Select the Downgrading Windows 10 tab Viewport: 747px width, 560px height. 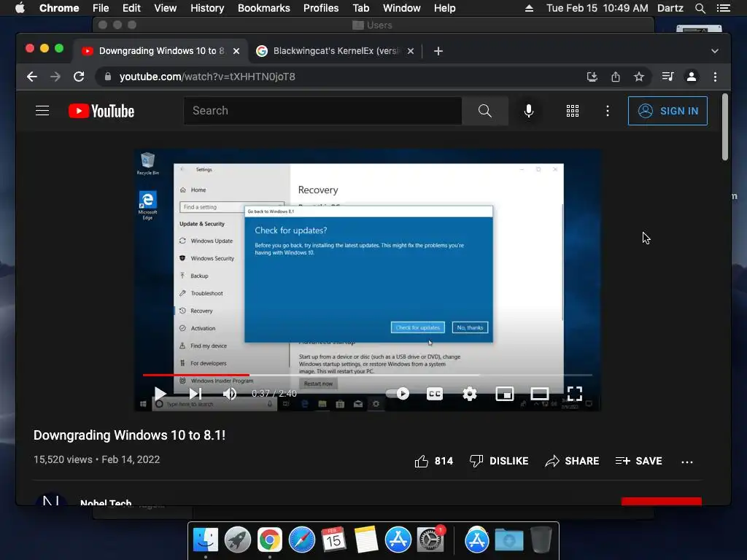[x=161, y=51]
